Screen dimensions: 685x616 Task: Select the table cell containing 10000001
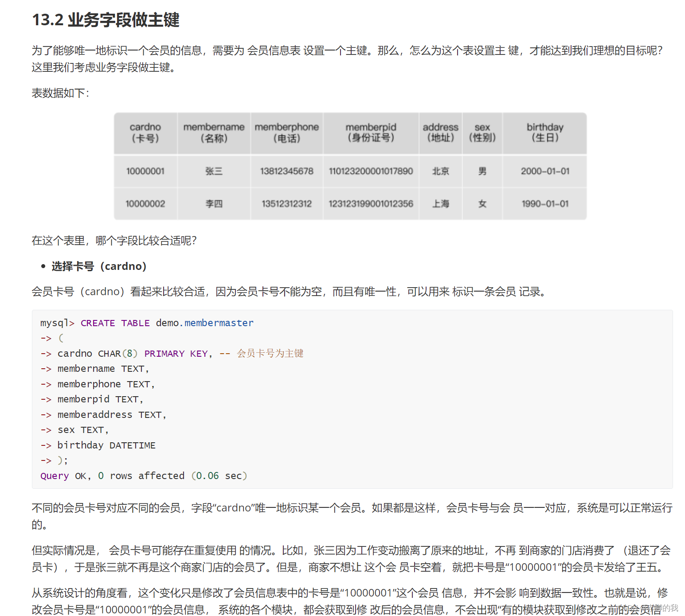[x=145, y=171]
